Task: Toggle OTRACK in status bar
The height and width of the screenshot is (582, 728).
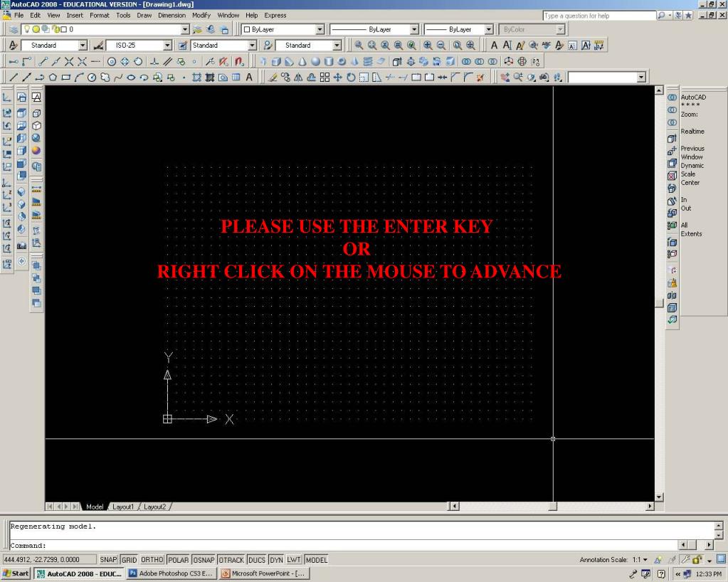Action: coord(231,560)
